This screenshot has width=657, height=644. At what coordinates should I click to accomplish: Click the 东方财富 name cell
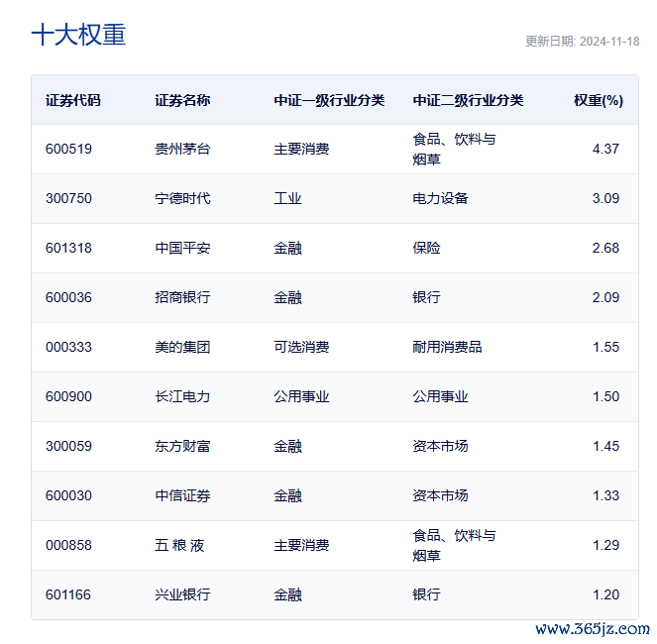[182, 446]
